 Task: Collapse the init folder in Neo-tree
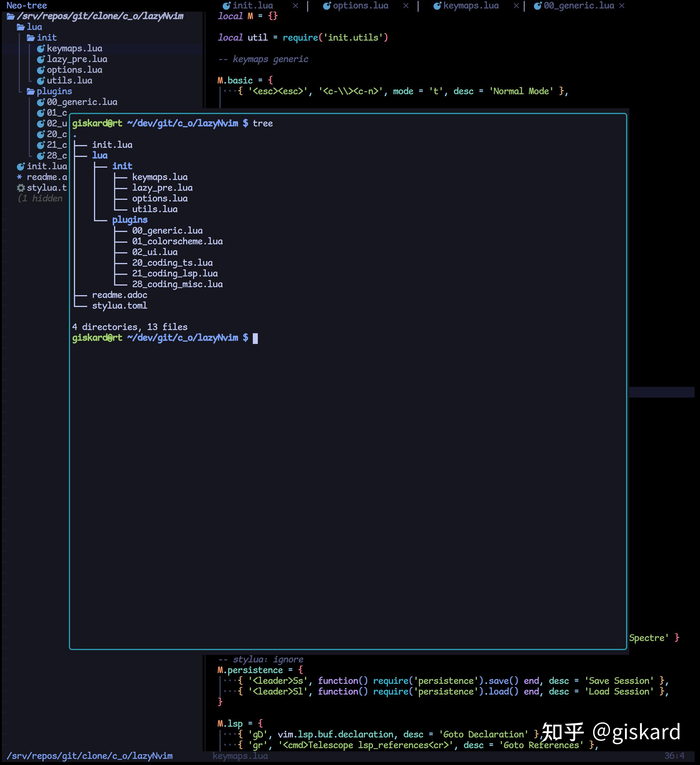click(x=47, y=37)
